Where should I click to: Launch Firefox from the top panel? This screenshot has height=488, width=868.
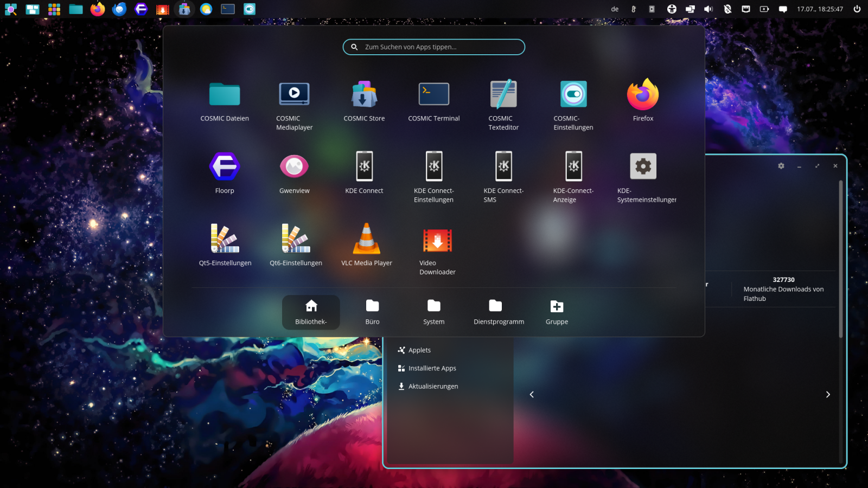click(98, 9)
